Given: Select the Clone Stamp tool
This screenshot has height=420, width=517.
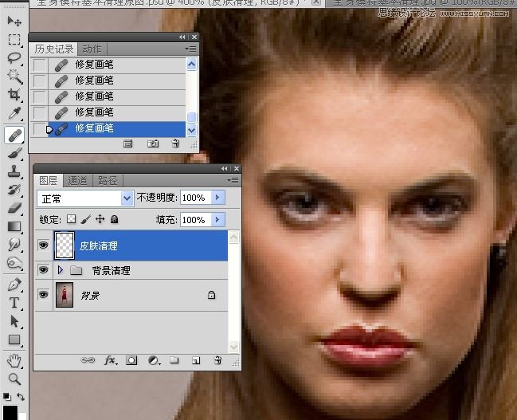Looking at the screenshot, I should click(x=14, y=171).
